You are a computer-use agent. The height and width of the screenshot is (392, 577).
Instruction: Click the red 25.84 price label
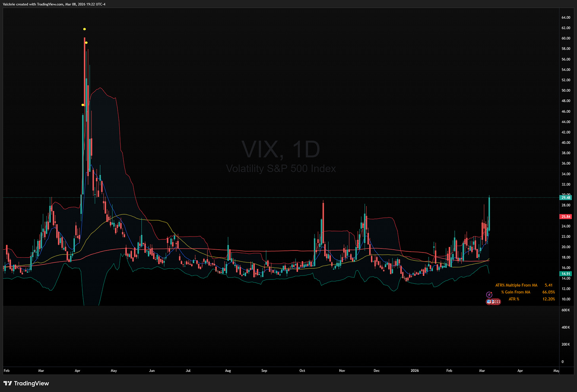tap(566, 216)
